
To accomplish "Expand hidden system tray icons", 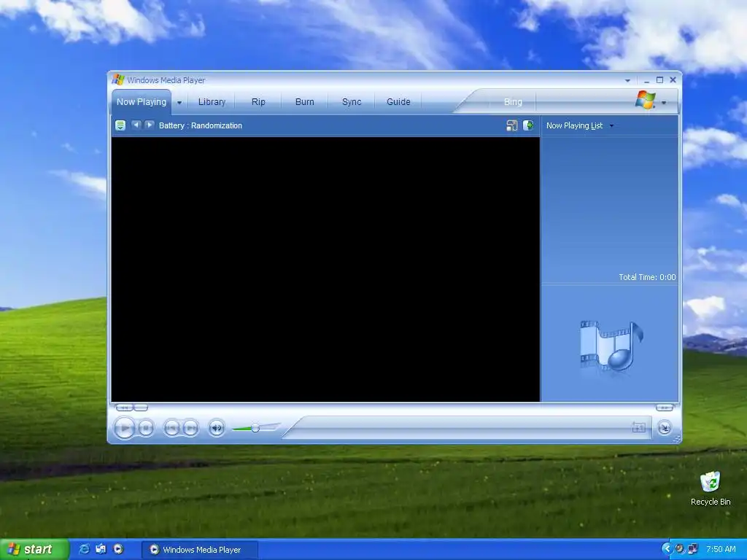I will coord(667,549).
